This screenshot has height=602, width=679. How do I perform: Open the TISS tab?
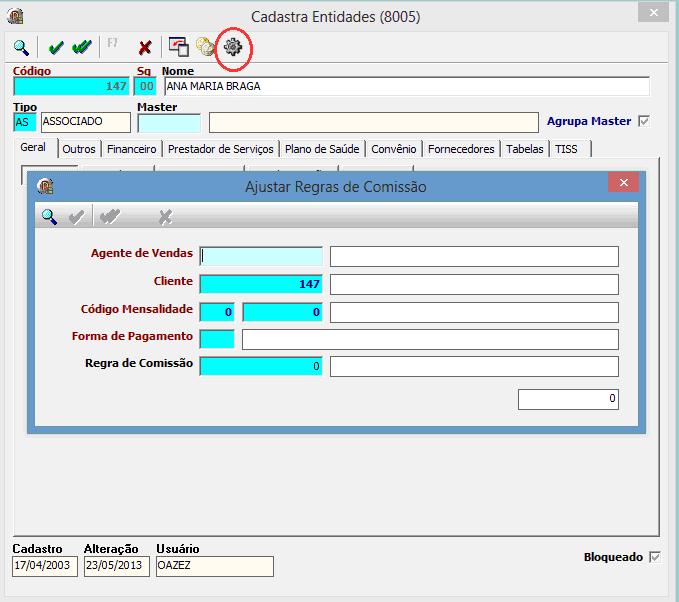pyautogui.click(x=566, y=149)
